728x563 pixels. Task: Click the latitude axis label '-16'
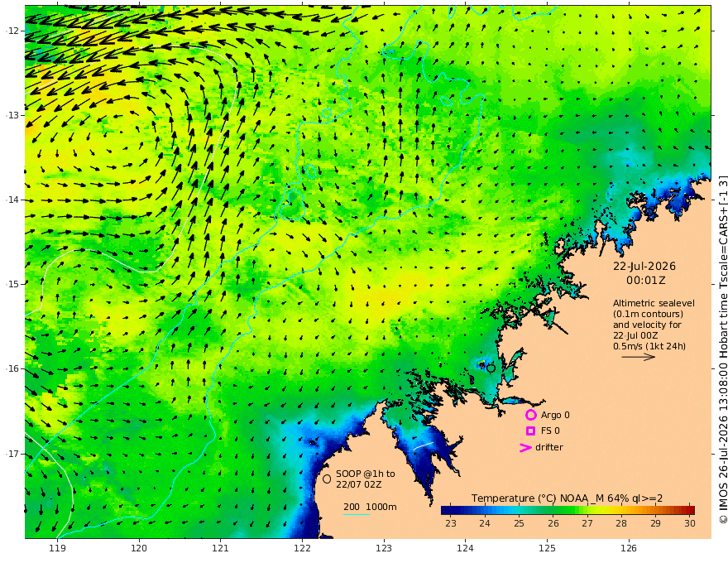(x=12, y=368)
